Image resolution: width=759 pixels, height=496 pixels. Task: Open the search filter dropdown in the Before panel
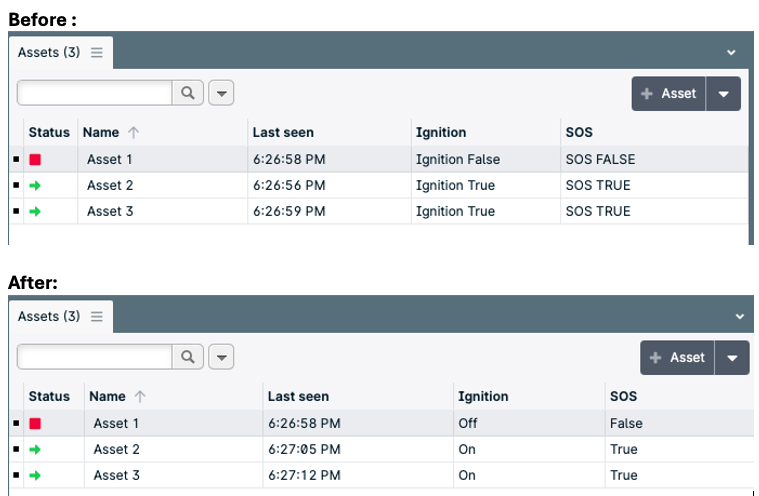221,93
